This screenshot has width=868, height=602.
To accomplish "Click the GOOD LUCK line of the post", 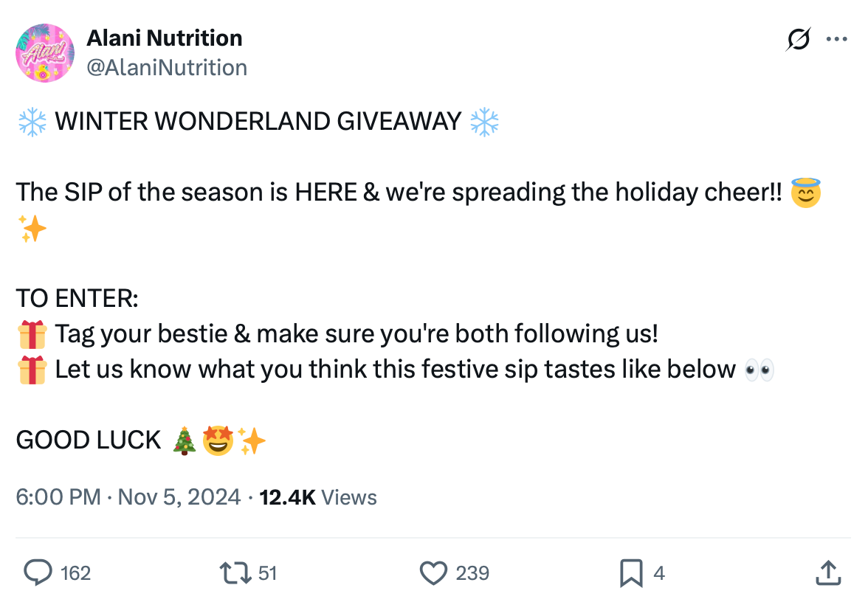I will pyautogui.click(x=89, y=440).
